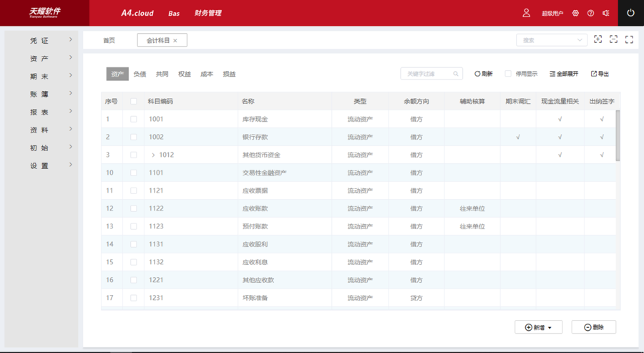This screenshot has height=353, width=644.
Task: Click the power logout icon
Action: 630,13
